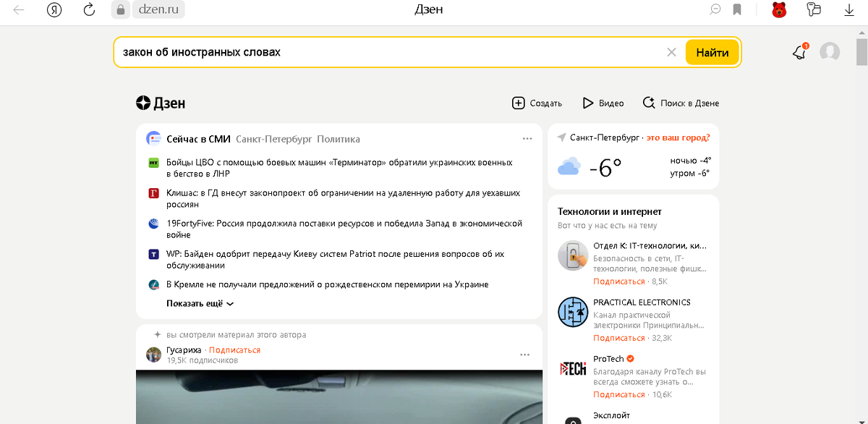Click the PRACTICAL ELECTRONICS avatar
Viewport: 868px width, 424px height.
coord(573,312)
